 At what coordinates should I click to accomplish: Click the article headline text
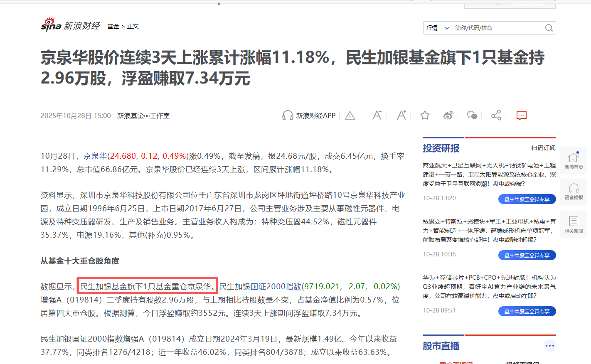click(292, 68)
